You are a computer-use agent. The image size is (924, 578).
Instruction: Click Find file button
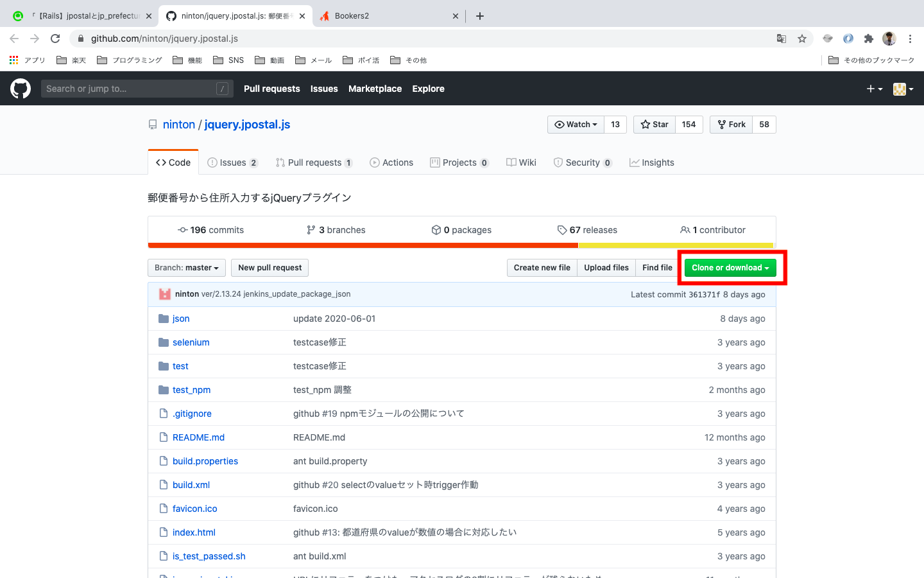(657, 268)
